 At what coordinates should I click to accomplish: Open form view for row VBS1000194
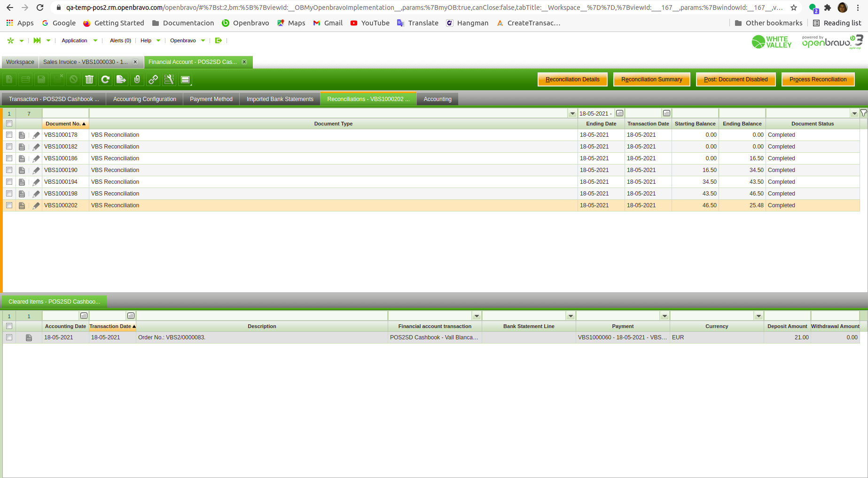click(x=22, y=182)
